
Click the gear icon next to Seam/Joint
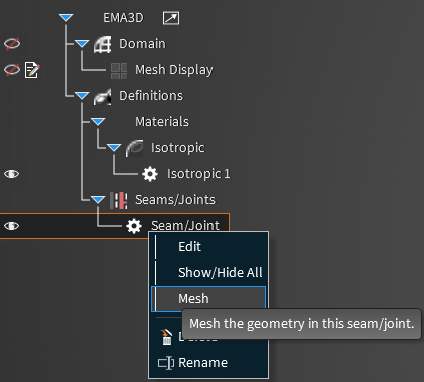pos(134,226)
